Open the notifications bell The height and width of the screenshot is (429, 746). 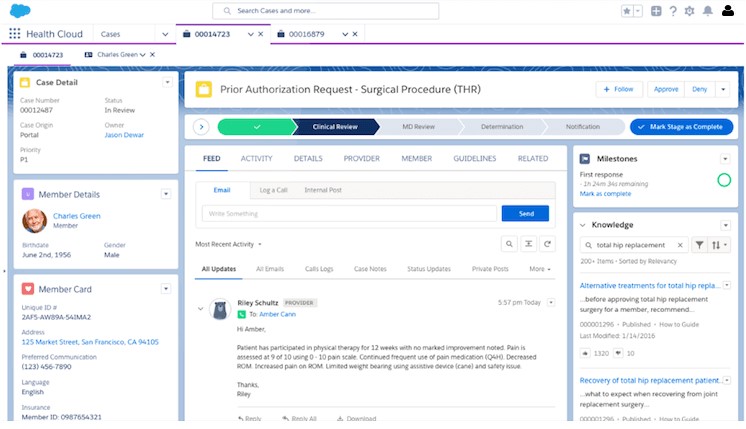(x=708, y=11)
